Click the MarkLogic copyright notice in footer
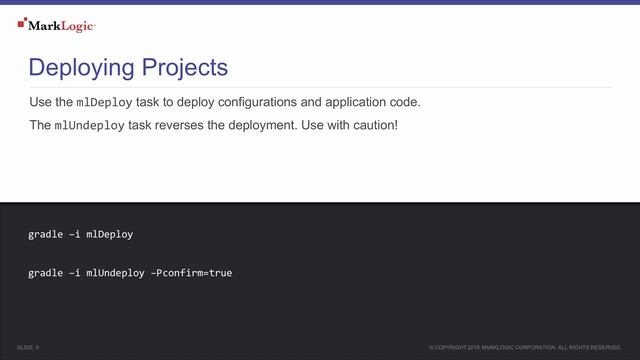 click(x=524, y=347)
